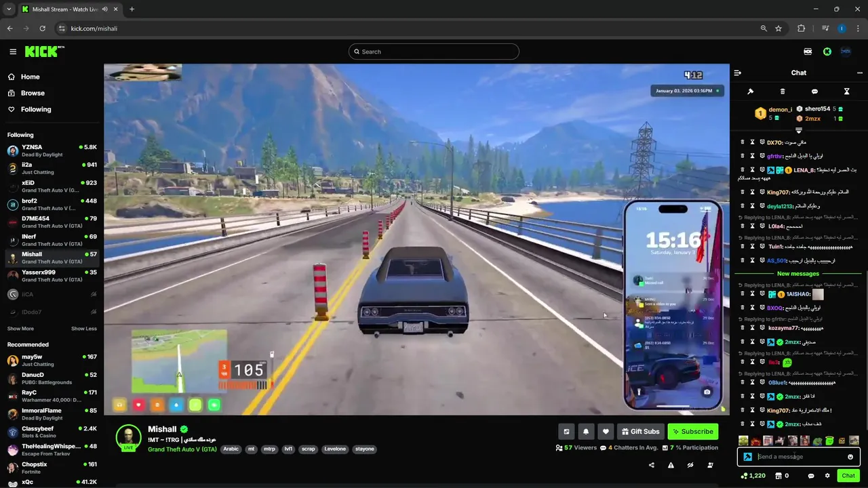868x488 pixels.
Task: Click the report warning triangle icon
Action: pos(671,465)
